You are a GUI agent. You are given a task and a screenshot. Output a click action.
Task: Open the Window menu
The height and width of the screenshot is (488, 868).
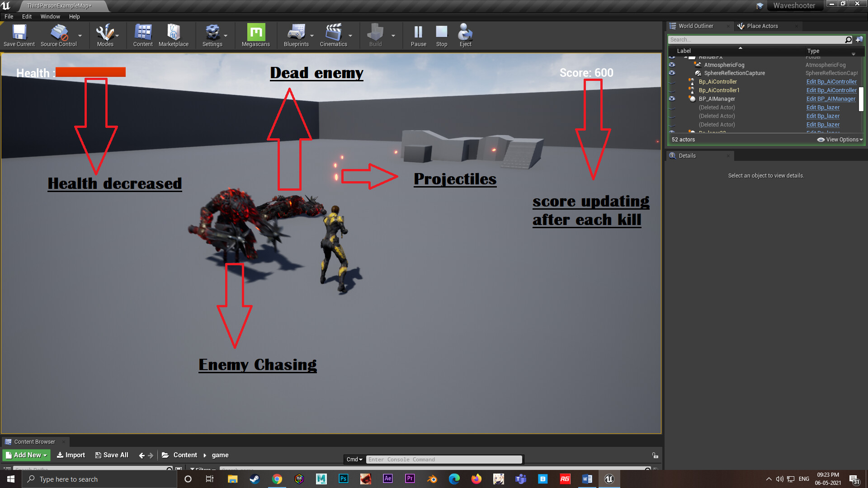50,17
